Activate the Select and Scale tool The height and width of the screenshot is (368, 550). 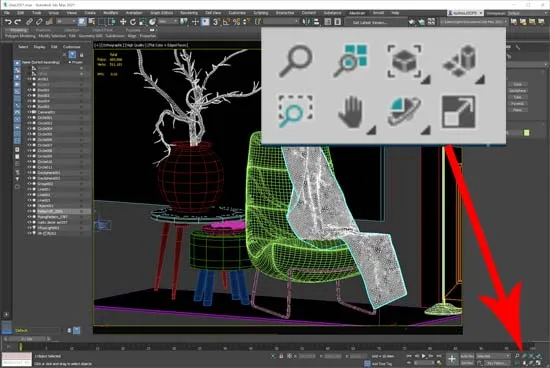(x=142, y=22)
